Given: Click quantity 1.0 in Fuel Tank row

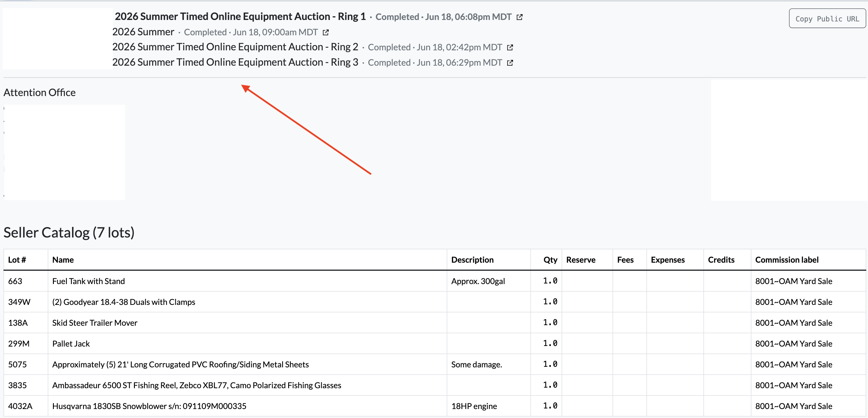Looking at the screenshot, I should click(550, 281).
